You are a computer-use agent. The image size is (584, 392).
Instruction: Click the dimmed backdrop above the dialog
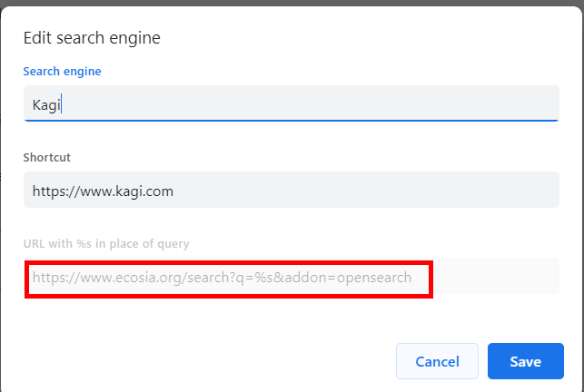[x=291, y=3]
